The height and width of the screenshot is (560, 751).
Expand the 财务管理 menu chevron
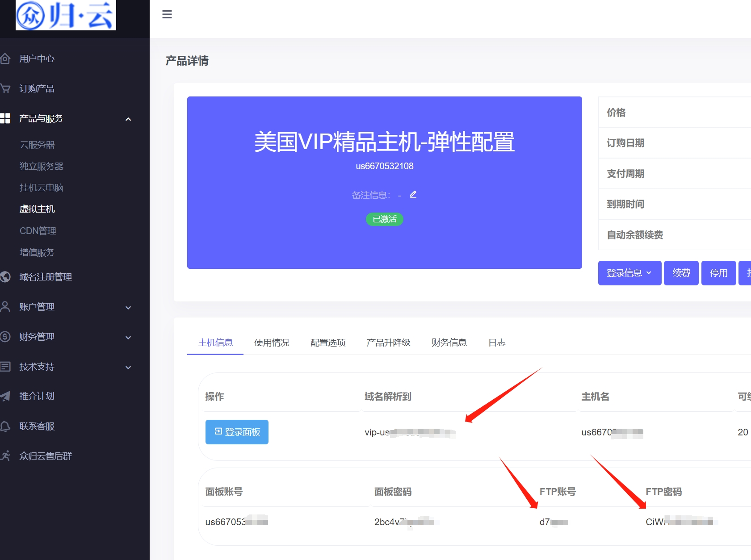pyautogui.click(x=128, y=337)
